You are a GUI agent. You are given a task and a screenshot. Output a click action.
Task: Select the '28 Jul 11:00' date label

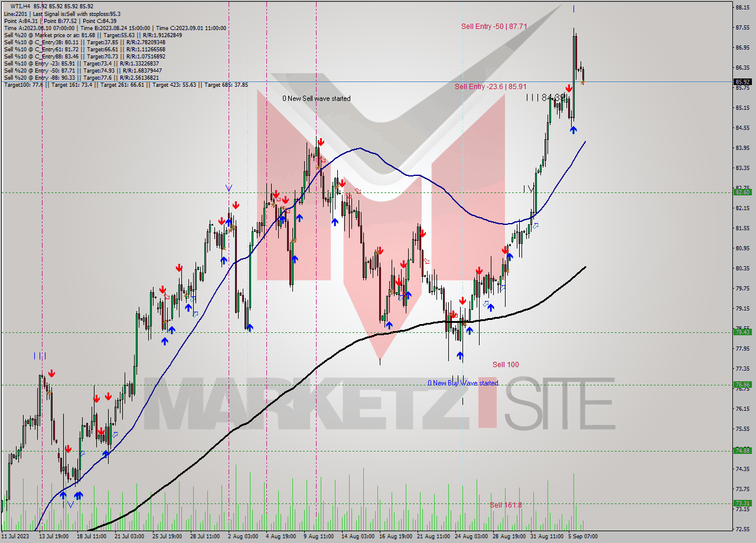[205, 537]
